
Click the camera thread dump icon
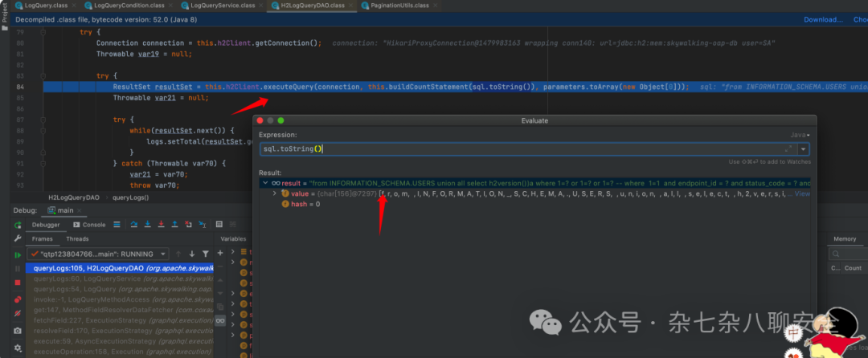18,331
